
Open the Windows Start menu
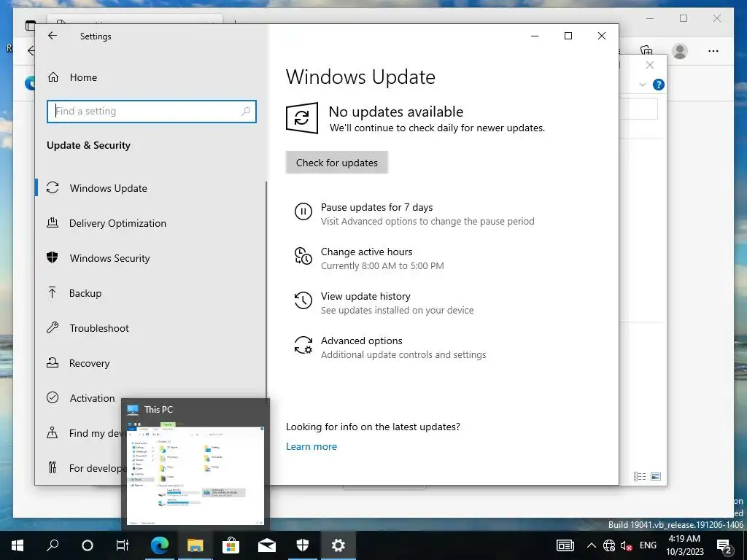coord(18,545)
